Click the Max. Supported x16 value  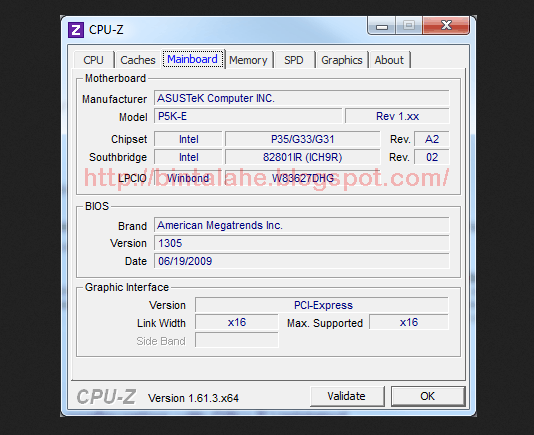click(409, 322)
